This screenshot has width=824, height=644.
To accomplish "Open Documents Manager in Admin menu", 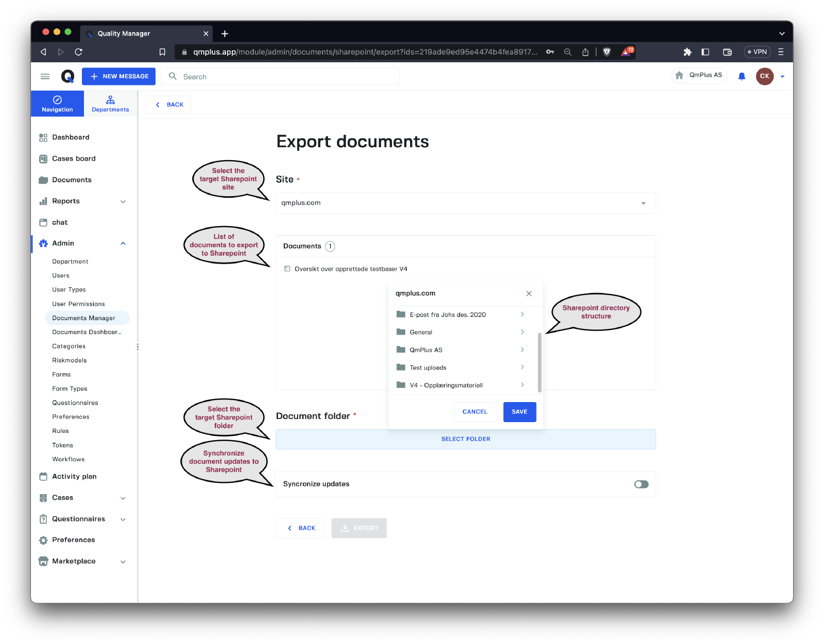I will 83,318.
